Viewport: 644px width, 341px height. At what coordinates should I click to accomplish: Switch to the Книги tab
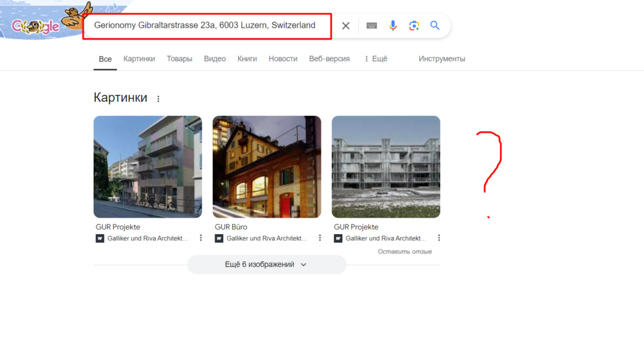coord(247,59)
